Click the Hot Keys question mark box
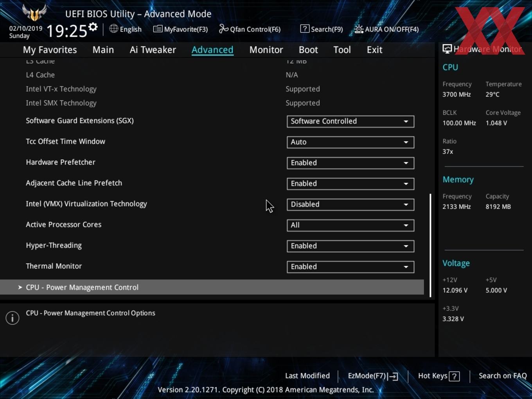Image resolution: width=532 pixels, height=399 pixels. click(454, 376)
